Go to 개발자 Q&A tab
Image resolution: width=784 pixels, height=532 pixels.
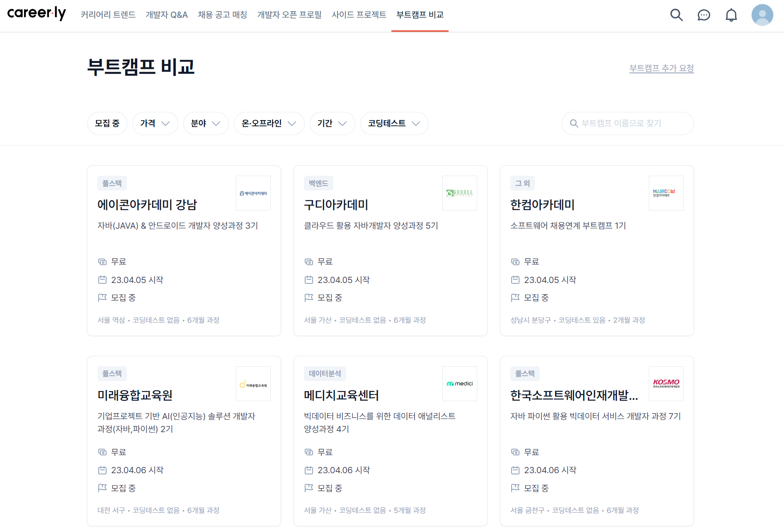[x=167, y=15]
